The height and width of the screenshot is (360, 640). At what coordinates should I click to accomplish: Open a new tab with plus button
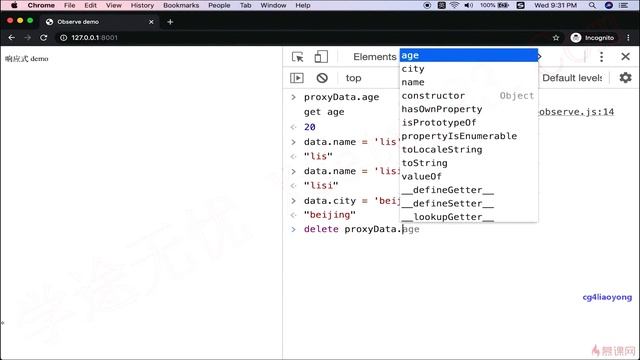[x=170, y=22]
